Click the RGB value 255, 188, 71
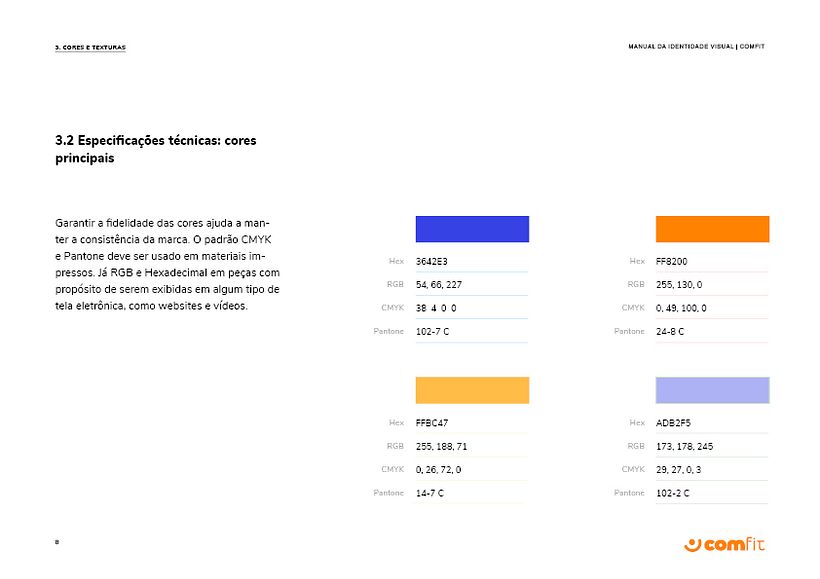The width and height of the screenshot is (820, 579). point(441,446)
